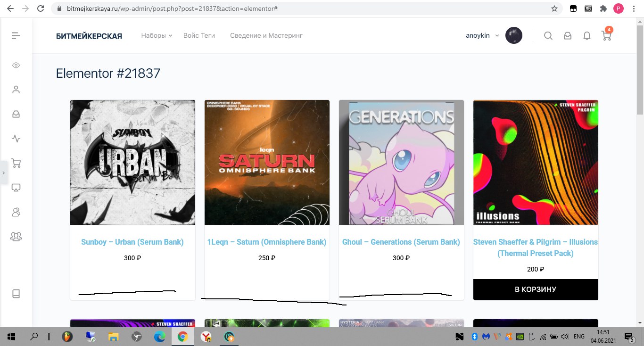Open the two-person users icon in sidebar

(x=16, y=212)
